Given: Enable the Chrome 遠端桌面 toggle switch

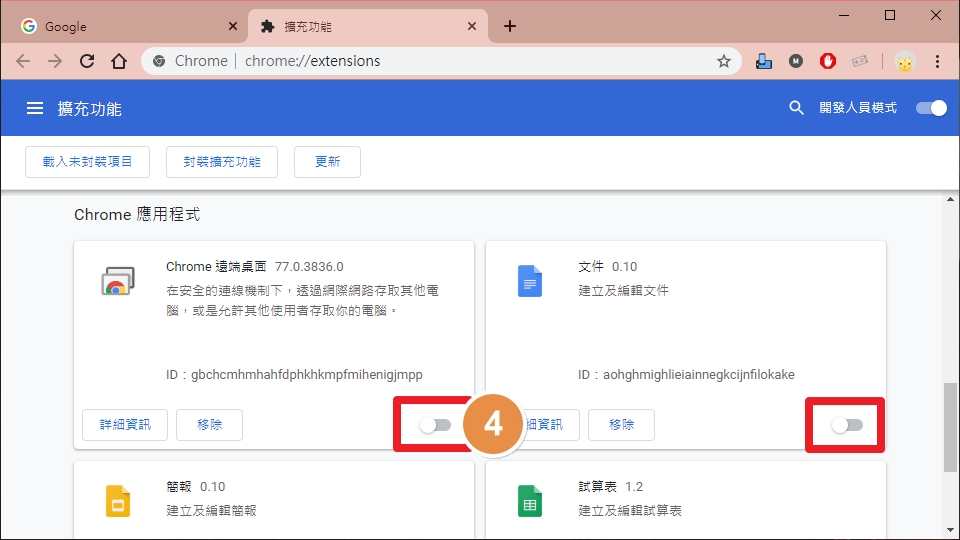Looking at the screenshot, I should pyautogui.click(x=435, y=424).
